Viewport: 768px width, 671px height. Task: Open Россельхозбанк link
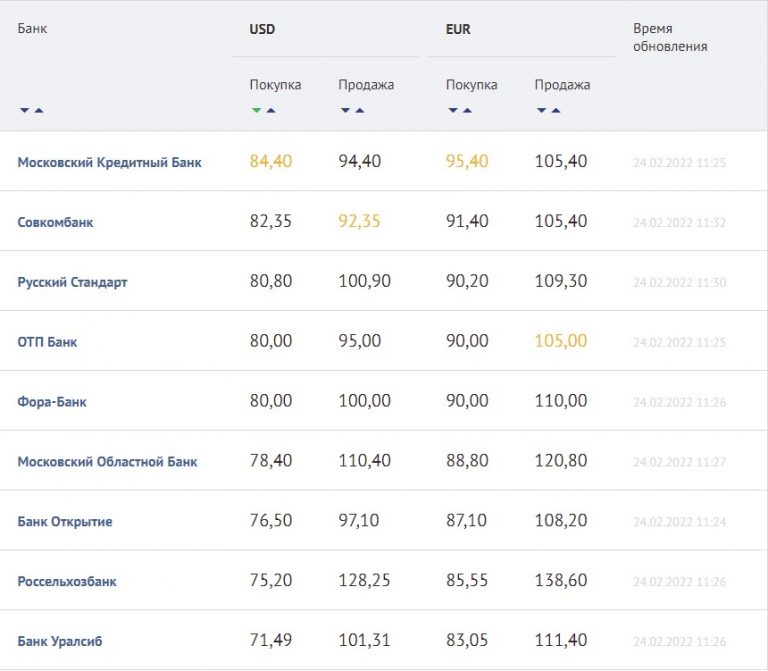point(67,581)
